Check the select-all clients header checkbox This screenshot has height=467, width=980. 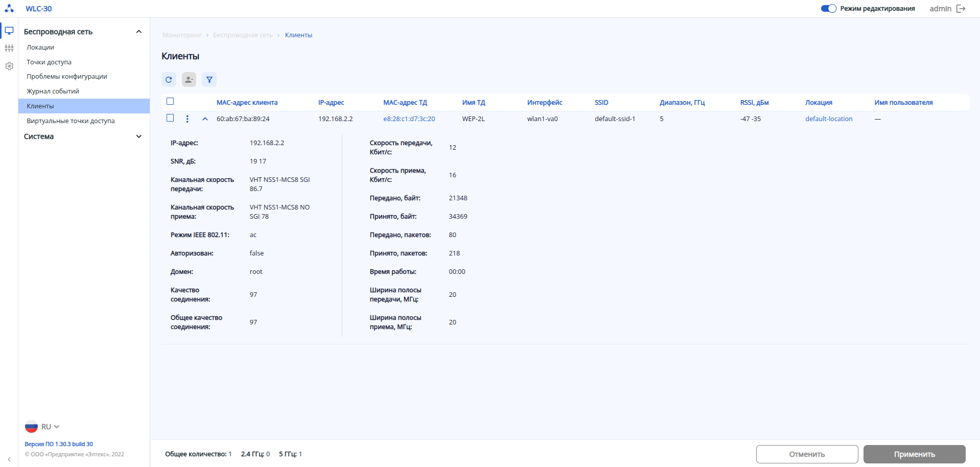[170, 102]
